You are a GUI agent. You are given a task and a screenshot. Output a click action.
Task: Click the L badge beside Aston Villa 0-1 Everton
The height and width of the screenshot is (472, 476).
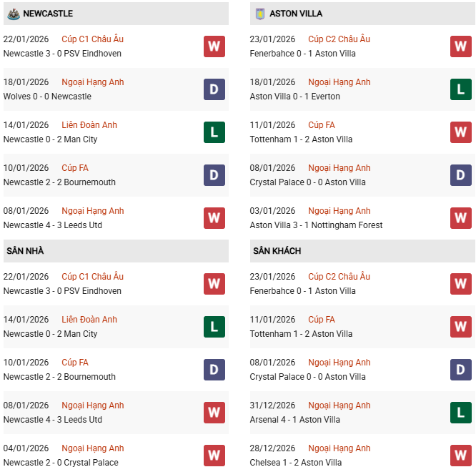(x=461, y=89)
